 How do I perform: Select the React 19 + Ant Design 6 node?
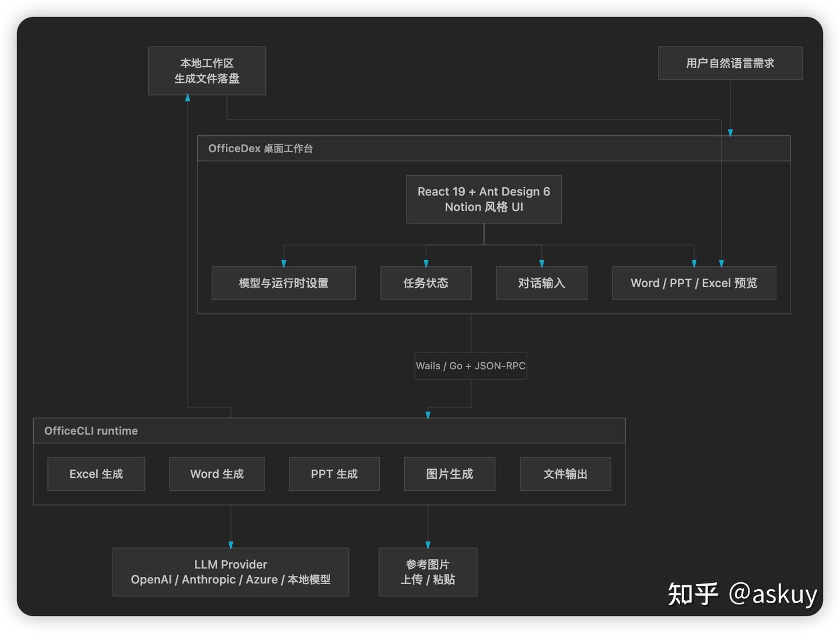coord(484,199)
